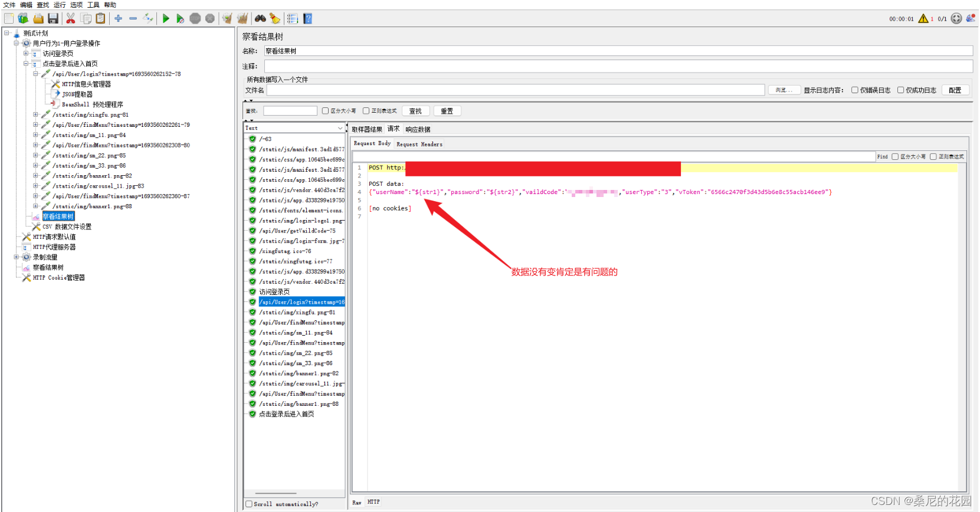The width and height of the screenshot is (980, 512).
Task: Open the 选项 menu
Action: click(77, 5)
